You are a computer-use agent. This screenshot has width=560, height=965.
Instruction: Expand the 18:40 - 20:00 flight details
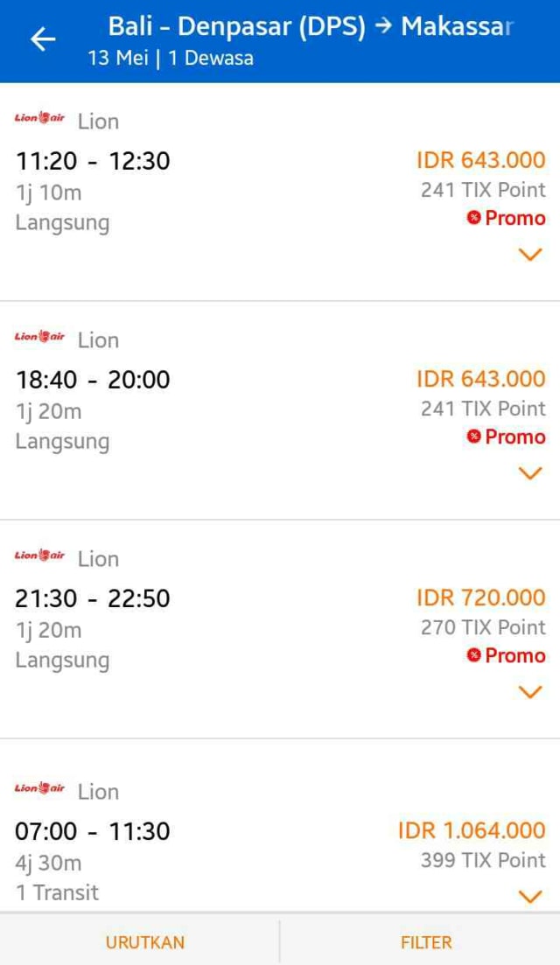529,473
